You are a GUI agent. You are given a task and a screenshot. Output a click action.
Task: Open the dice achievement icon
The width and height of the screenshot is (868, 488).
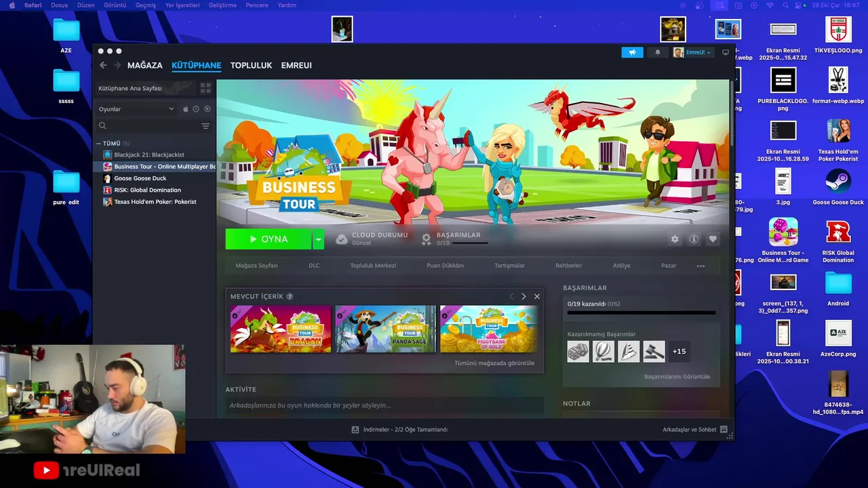pos(578,351)
